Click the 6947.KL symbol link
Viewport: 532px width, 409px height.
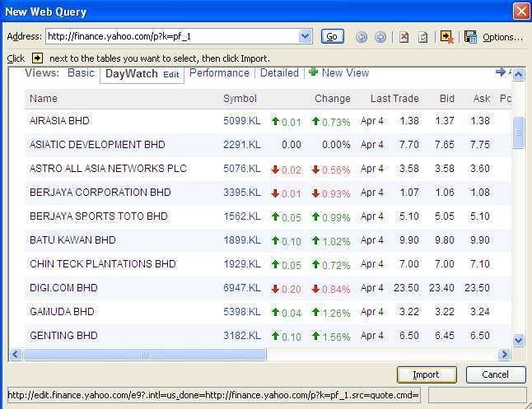click(242, 288)
